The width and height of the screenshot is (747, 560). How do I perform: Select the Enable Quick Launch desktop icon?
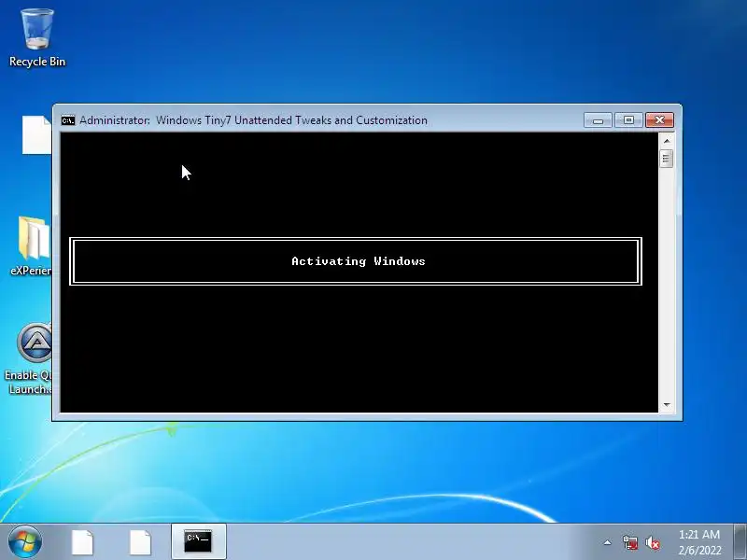pos(30,358)
